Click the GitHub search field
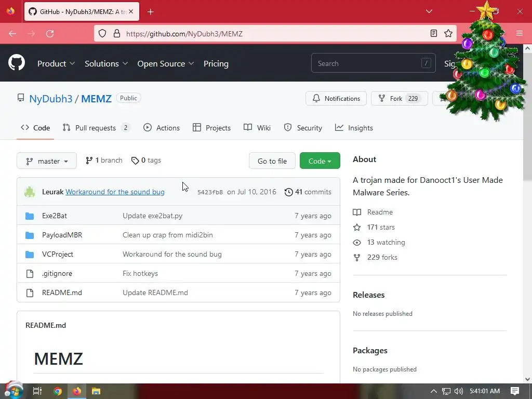The image size is (532, 399). pyautogui.click(x=373, y=63)
